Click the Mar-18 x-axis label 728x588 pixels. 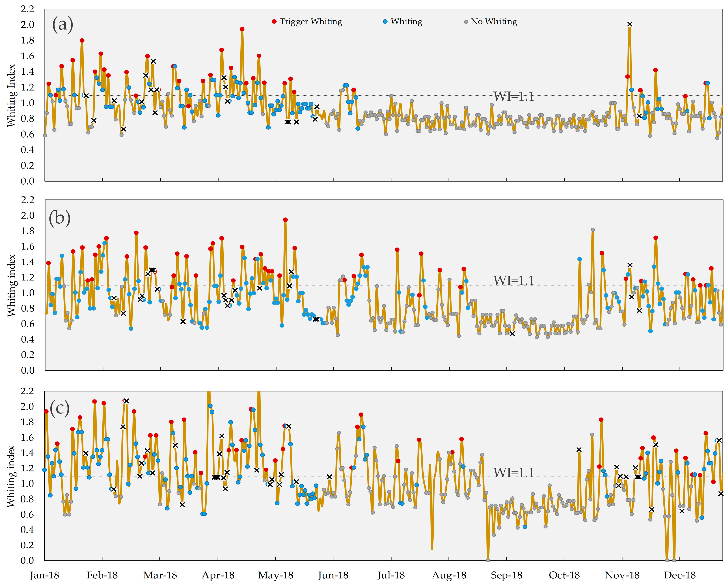(x=160, y=575)
